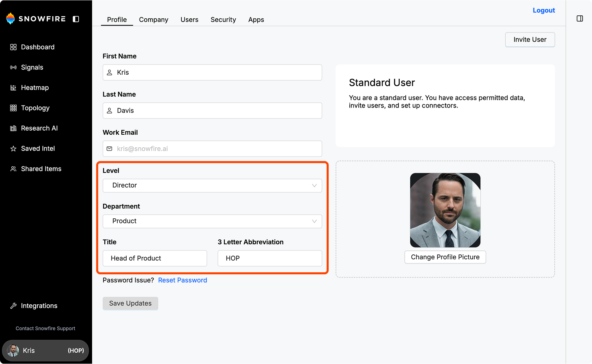The height and width of the screenshot is (364, 592).
Task: Toggle the right side panel icon
Action: pos(580,19)
